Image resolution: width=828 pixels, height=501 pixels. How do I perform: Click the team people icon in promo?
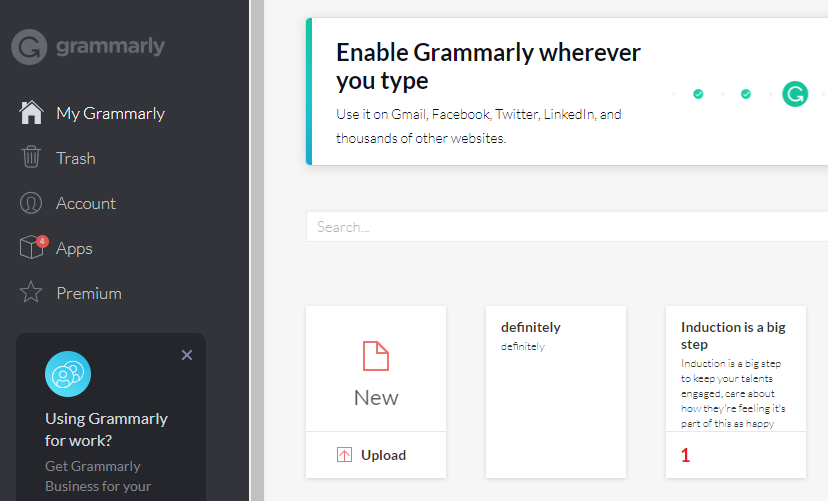coord(68,374)
